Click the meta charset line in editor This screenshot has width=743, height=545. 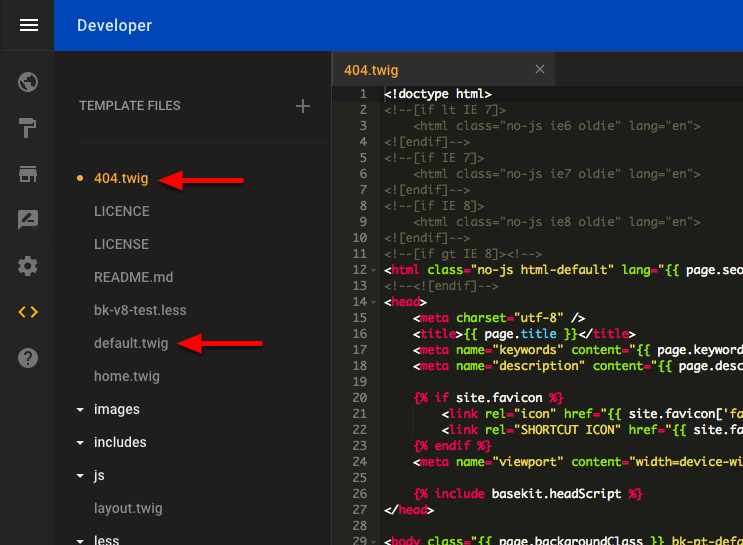tap(499, 318)
